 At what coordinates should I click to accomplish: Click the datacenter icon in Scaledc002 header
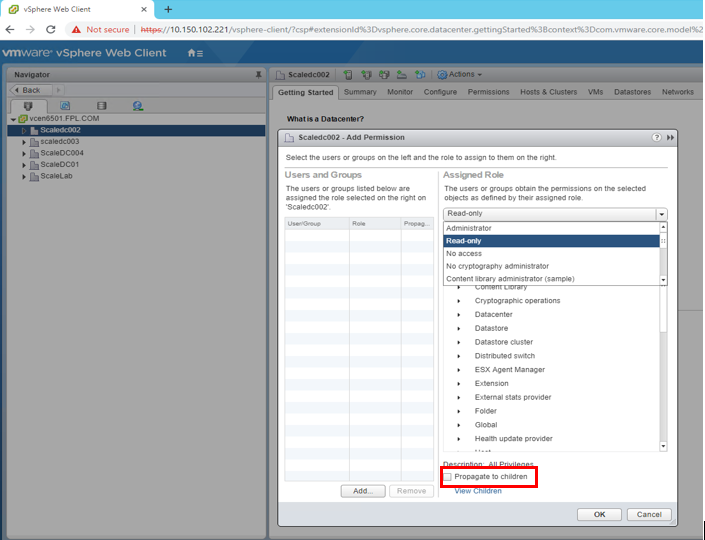coord(280,75)
